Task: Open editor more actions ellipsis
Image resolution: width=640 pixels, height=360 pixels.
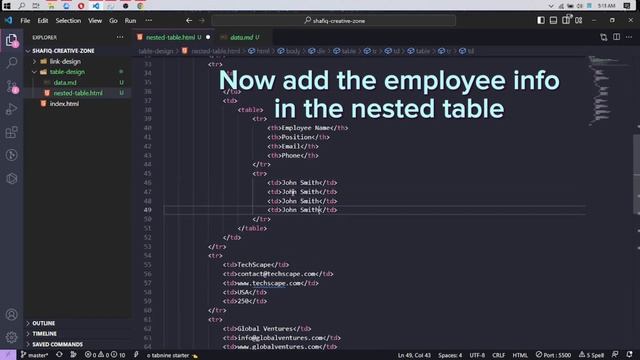Action: [x=629, y=37]
